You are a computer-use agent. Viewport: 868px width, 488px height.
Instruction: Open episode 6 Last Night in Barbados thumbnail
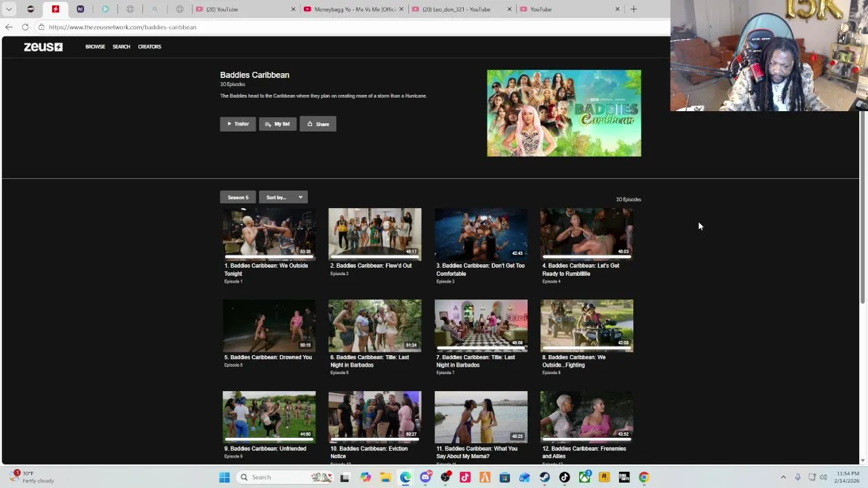point(375,325)
